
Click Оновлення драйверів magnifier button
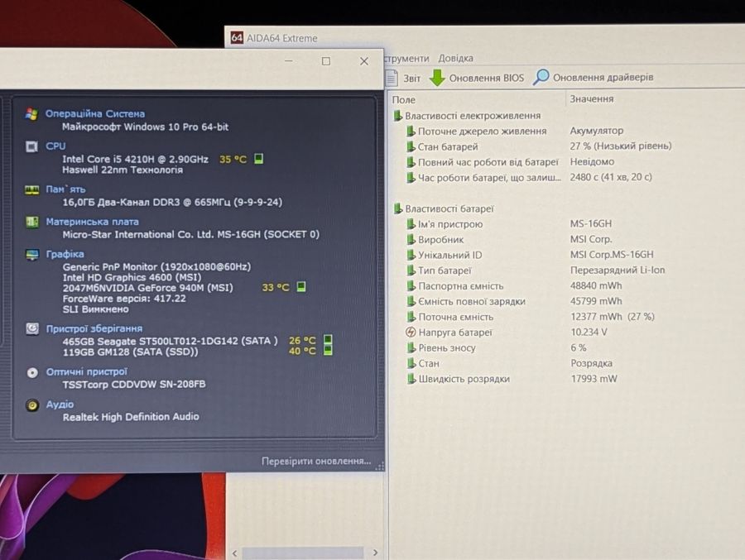tap(593, 77)
